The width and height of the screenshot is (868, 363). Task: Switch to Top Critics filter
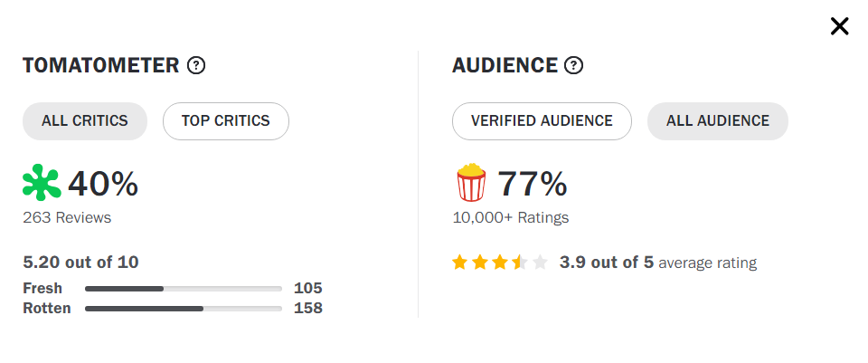(x=225, y=121)
